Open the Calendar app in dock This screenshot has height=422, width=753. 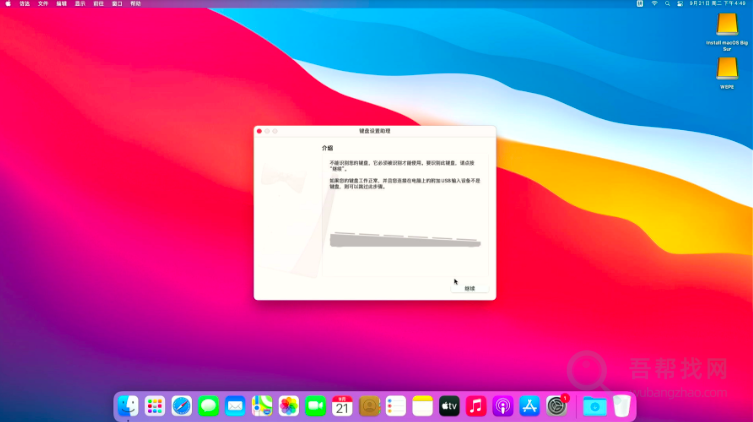click(342, 406)
